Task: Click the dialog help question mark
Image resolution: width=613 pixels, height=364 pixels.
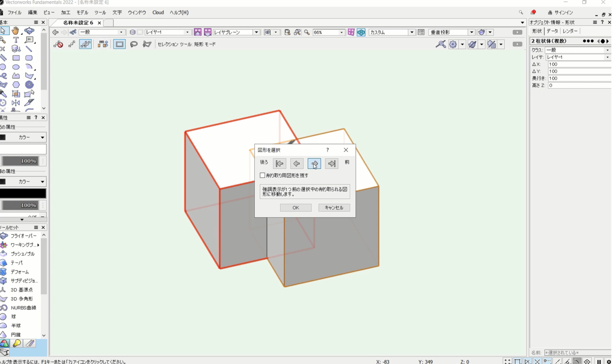Action: [x=328, y=150]
